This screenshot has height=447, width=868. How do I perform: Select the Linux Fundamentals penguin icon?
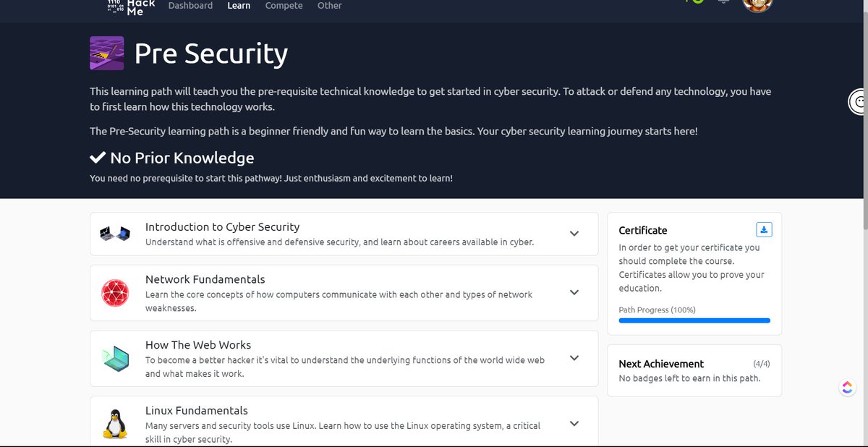(x=115, y=423)
